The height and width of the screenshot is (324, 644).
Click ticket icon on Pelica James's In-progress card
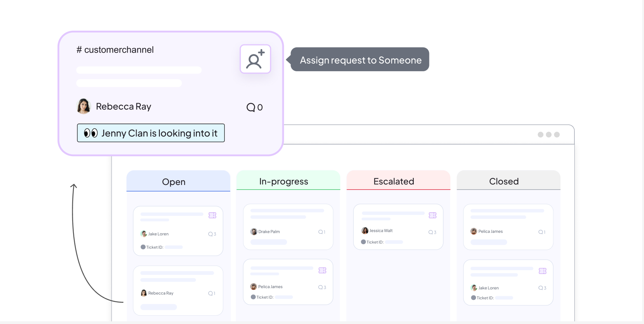pos(322,271)
